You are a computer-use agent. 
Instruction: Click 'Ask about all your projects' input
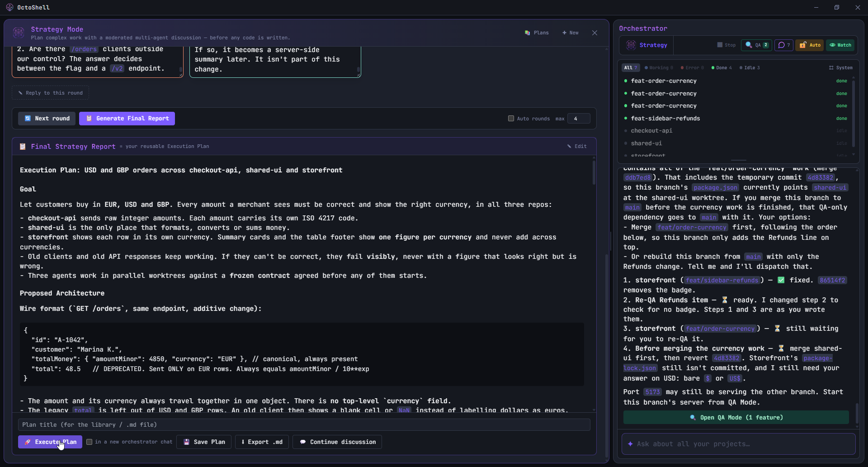pos(739,444)
